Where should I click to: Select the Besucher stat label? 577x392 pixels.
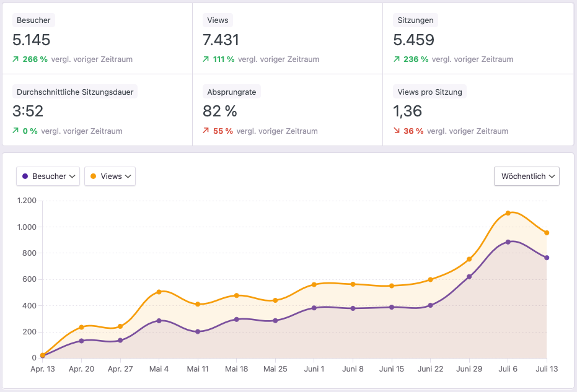click(x=33, y=20)
